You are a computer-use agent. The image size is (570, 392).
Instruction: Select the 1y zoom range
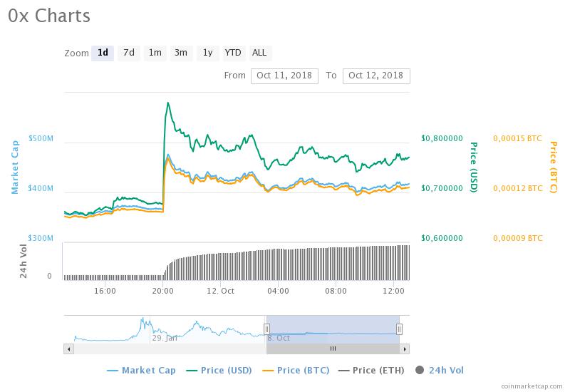point(207,53)
